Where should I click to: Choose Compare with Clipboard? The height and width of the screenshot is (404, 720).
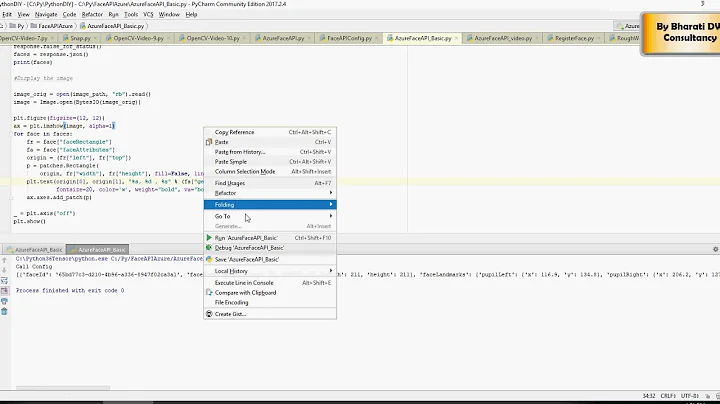(270, 293)
